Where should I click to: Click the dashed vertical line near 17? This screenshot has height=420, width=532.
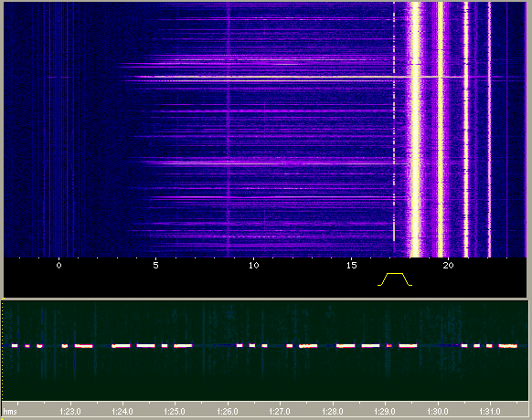[x=394, y=122]
